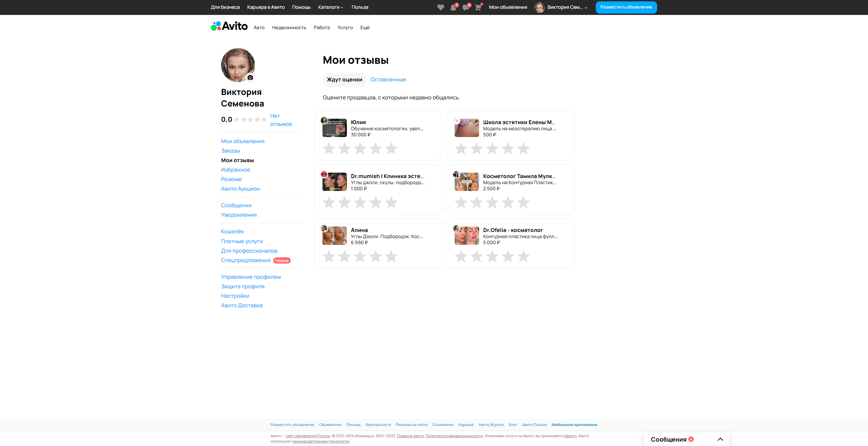Expand the Каталоги dropdown
This screenshot has width=868, height=446.
click(331, 7)
